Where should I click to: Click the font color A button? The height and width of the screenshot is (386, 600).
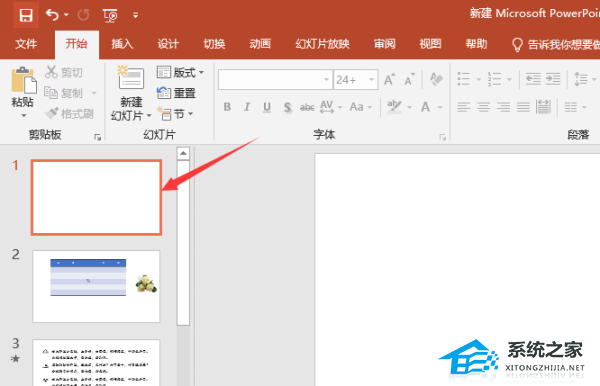point(426,107)
